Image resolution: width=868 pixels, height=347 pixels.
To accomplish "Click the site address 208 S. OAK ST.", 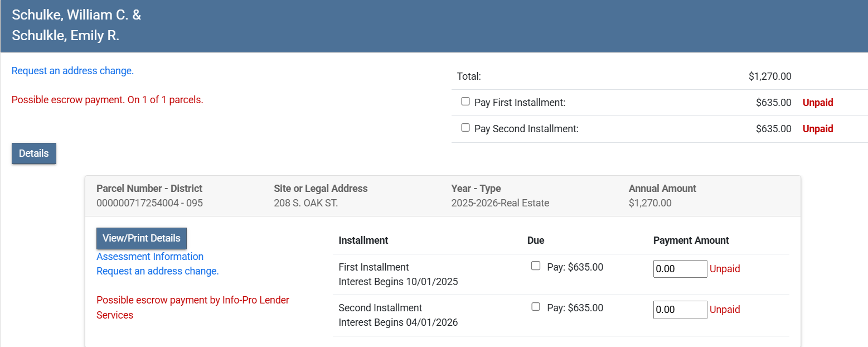I will (306, 203).
